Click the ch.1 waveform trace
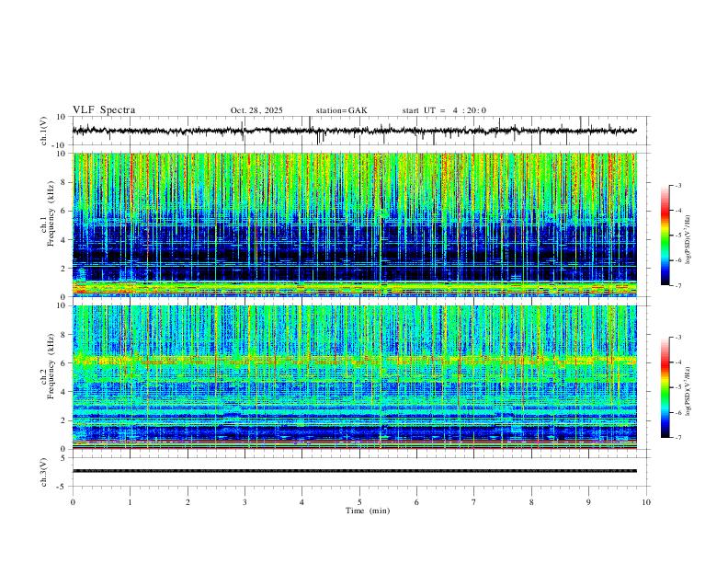 355,131
